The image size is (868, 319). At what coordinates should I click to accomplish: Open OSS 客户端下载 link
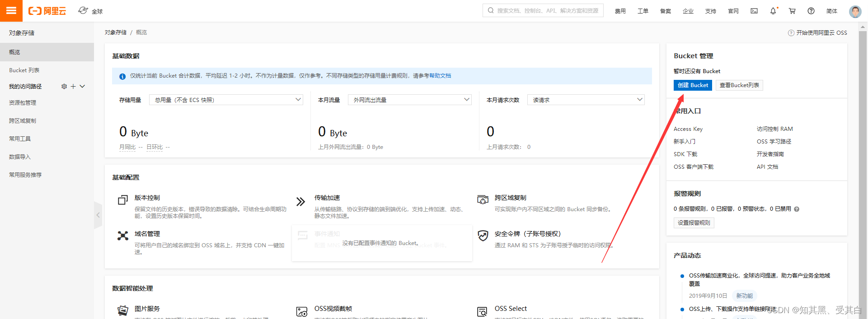694,166
